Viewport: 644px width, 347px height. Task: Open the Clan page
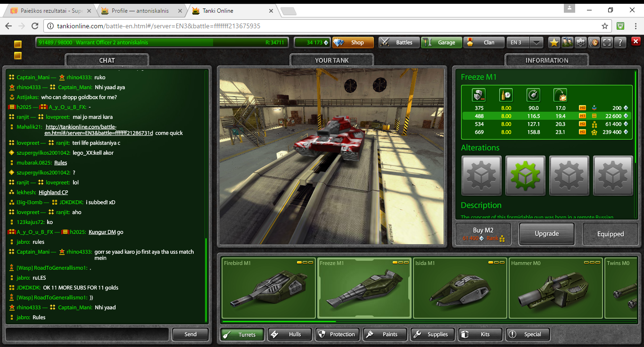(484, 42)
